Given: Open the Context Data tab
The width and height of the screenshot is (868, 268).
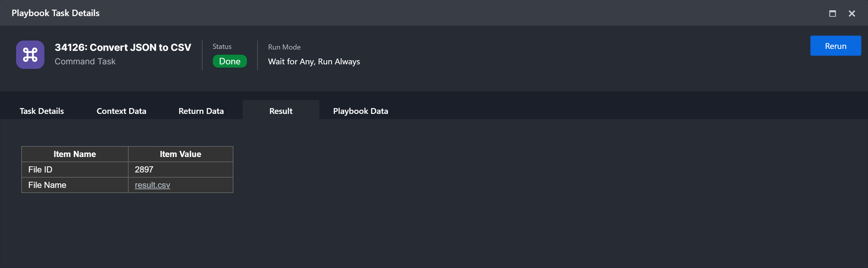Looking at the screenshot, I should [121, 111].
